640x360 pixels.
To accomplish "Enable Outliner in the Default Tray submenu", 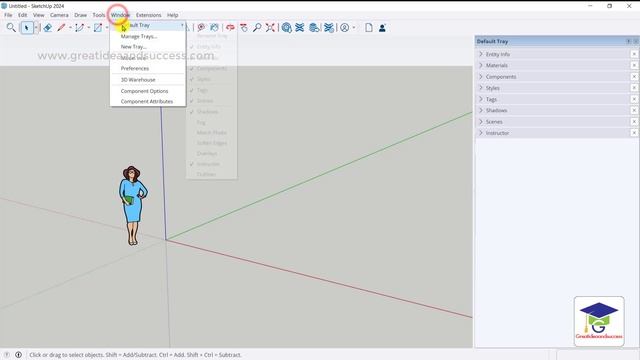I will (x=211, y=174).
